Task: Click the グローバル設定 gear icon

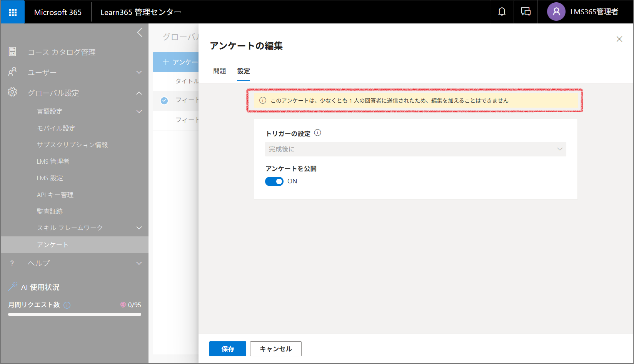Action: (12, 92)
